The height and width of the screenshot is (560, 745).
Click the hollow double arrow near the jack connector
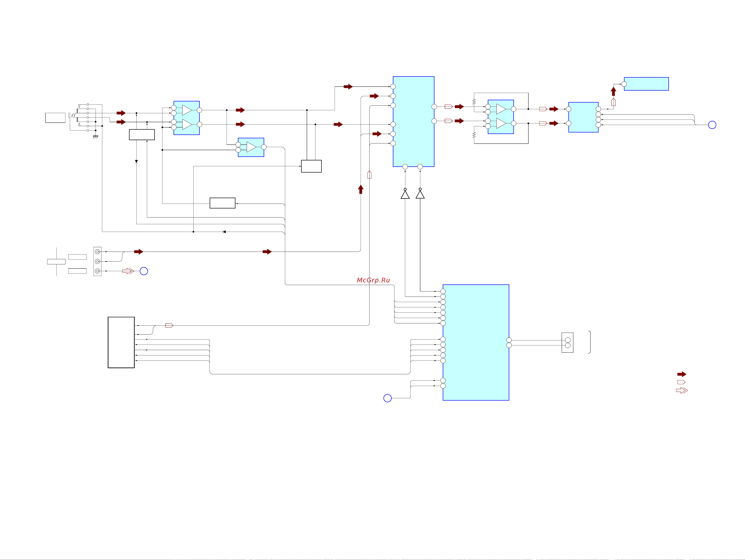click(x=128, y=271)
